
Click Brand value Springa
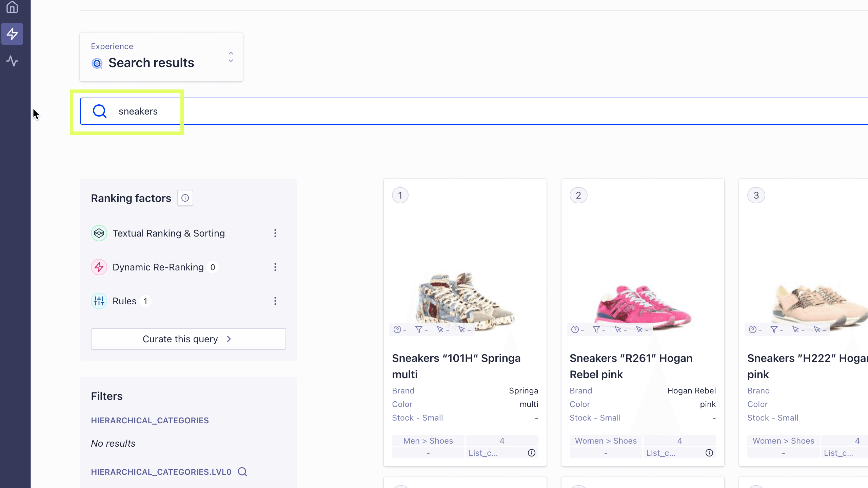point(524,390)
